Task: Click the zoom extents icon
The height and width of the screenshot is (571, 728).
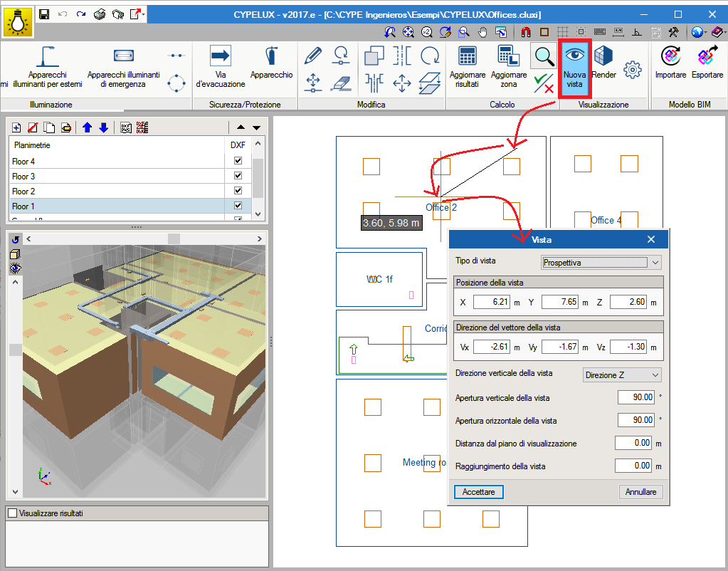Action: click(x=408, y=32)
